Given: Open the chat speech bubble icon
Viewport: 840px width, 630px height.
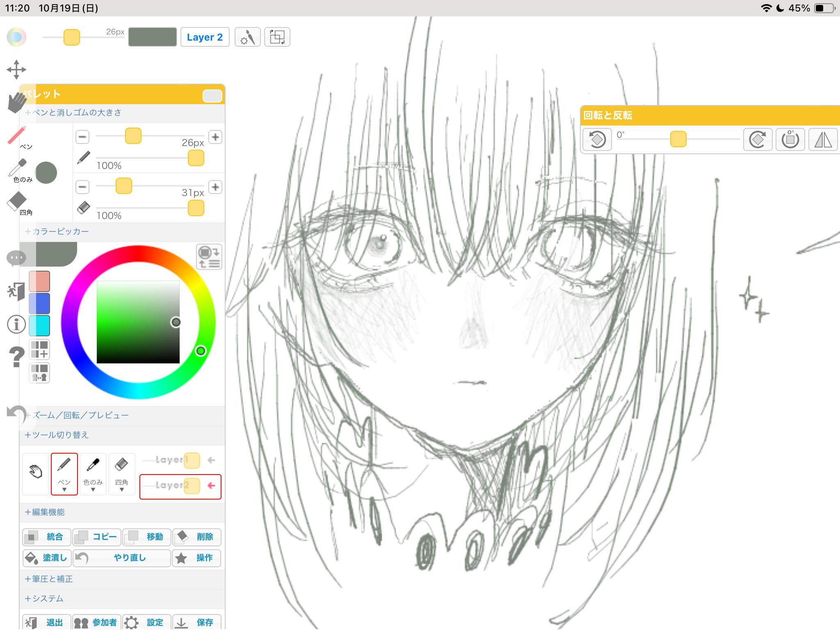Looking at the screenshot, I should (16, 258).
